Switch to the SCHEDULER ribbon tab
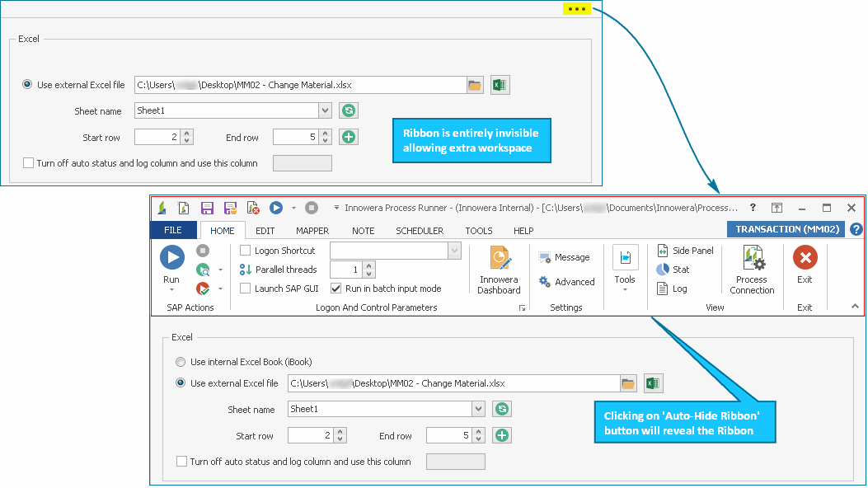This screenshot has height=488, width=868. point(420,231)
